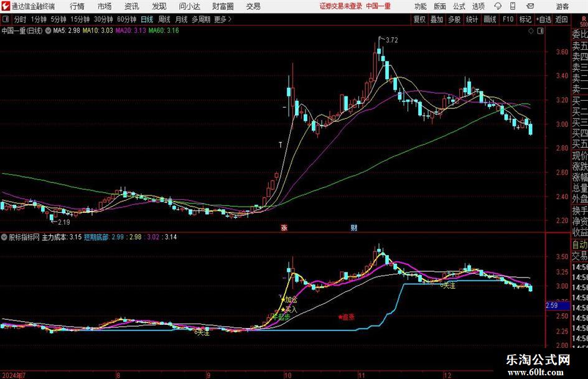This screenshot has height=379, width=588.
Task: Click the 短期底部 label
Action: click(96, 237)
